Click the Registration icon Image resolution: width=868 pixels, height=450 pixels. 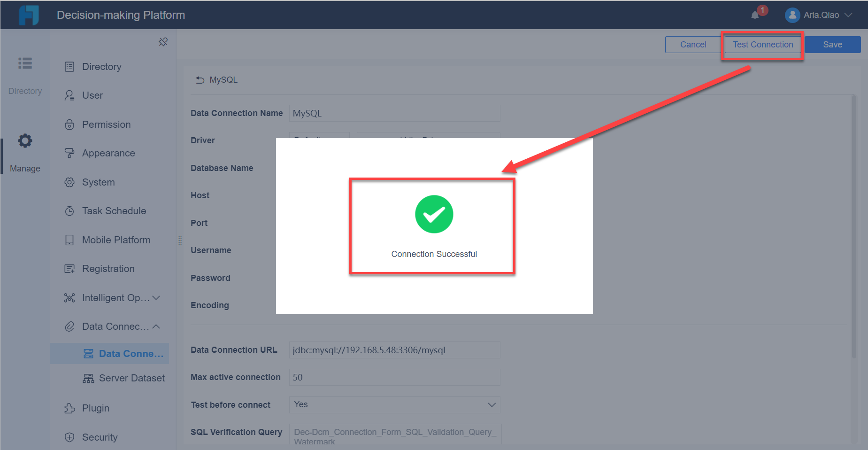[69, 269]
